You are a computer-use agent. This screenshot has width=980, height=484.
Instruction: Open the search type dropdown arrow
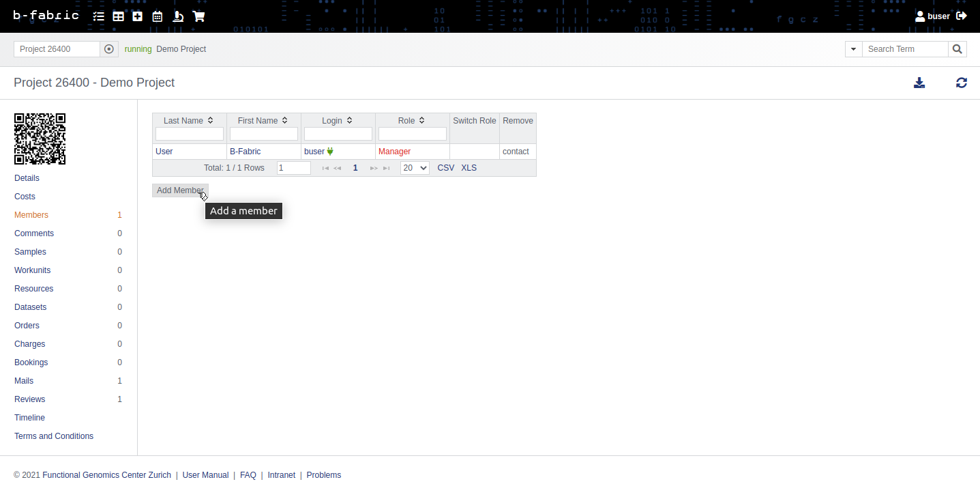(853, 49)
